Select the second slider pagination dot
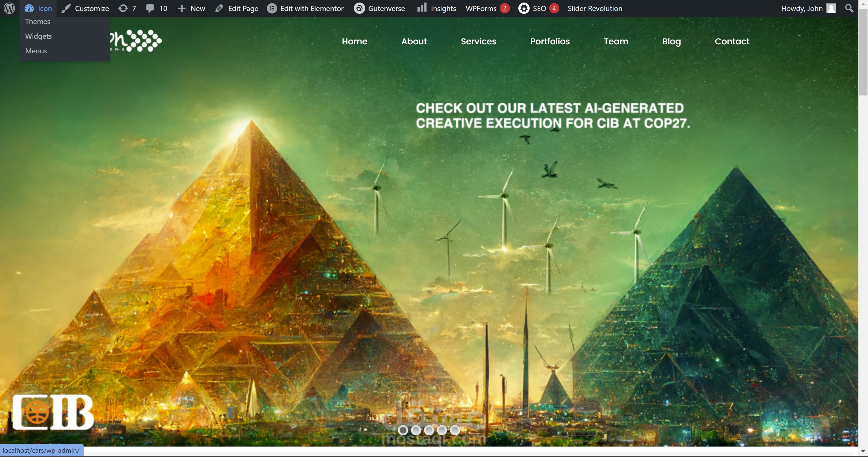 [x=416, y=430]
